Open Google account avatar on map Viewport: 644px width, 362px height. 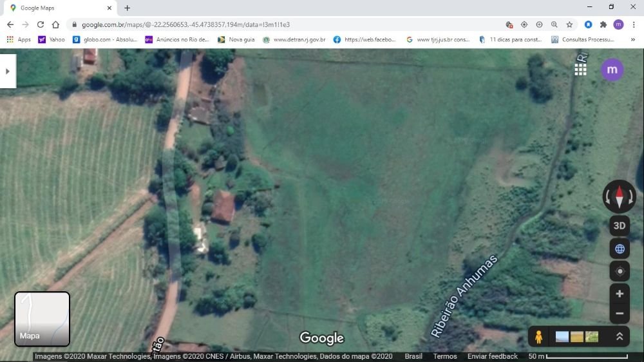[612, 70]
